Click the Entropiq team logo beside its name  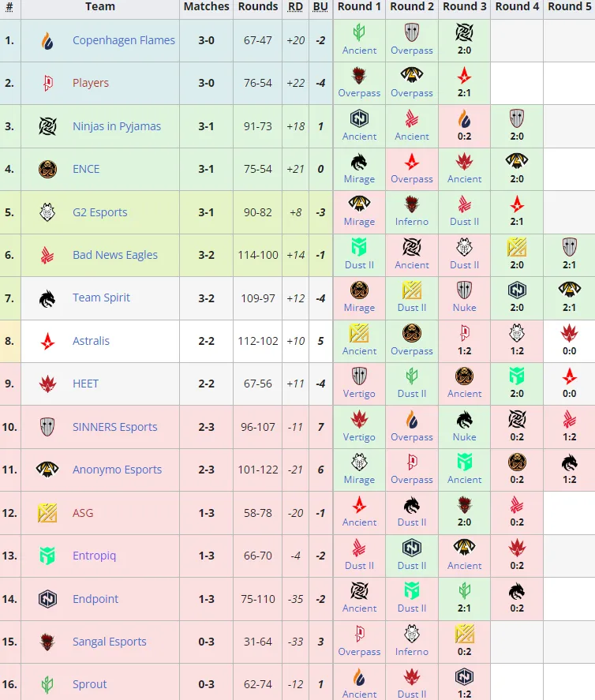click(47, 556)
